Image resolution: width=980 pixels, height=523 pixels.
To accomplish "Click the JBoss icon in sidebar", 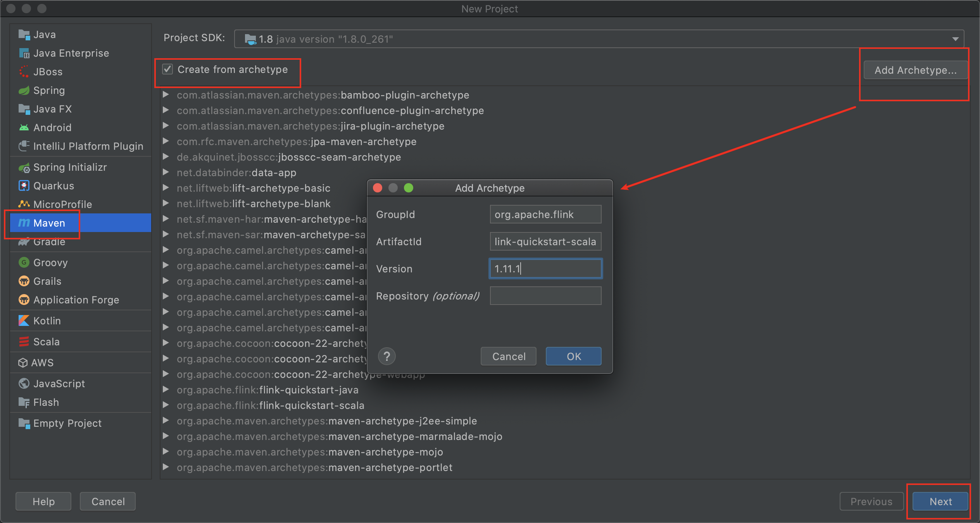I will coord(24,72).
